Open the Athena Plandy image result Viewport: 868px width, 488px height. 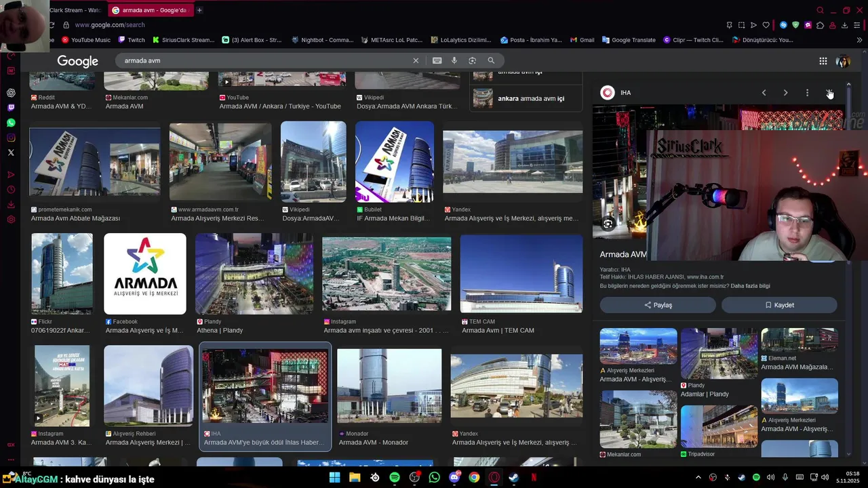[x=254, y=274]
